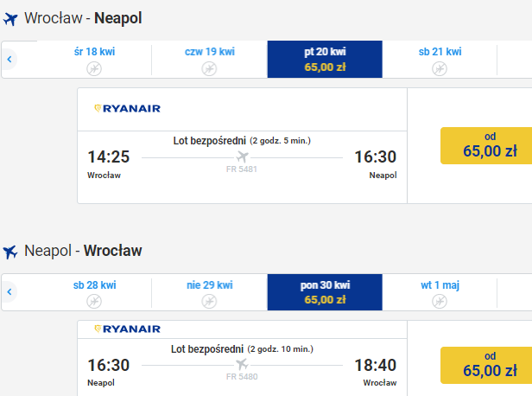Select the pt 20 kwi 65,00 zł tab
This screenshot has width=532, height=396.
[x=325, y=60]
